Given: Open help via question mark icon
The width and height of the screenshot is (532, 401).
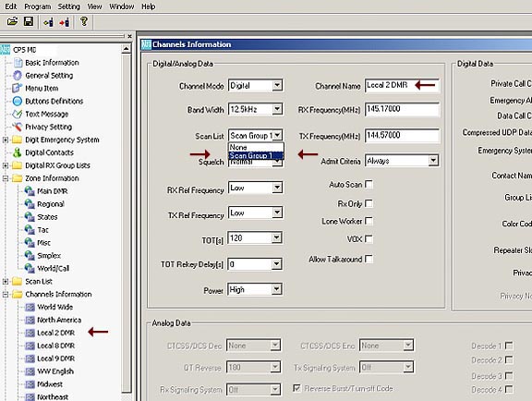Looking at the screenshot, I should [83, 22].
